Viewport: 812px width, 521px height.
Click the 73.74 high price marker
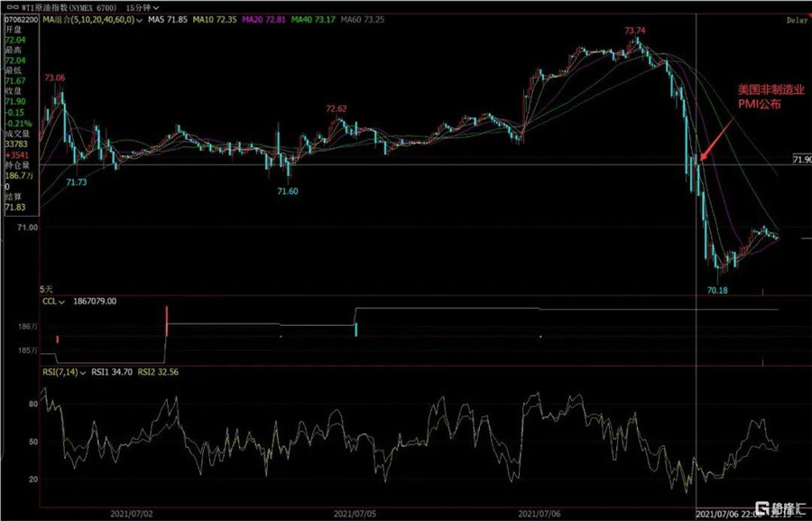coord(636,31)
